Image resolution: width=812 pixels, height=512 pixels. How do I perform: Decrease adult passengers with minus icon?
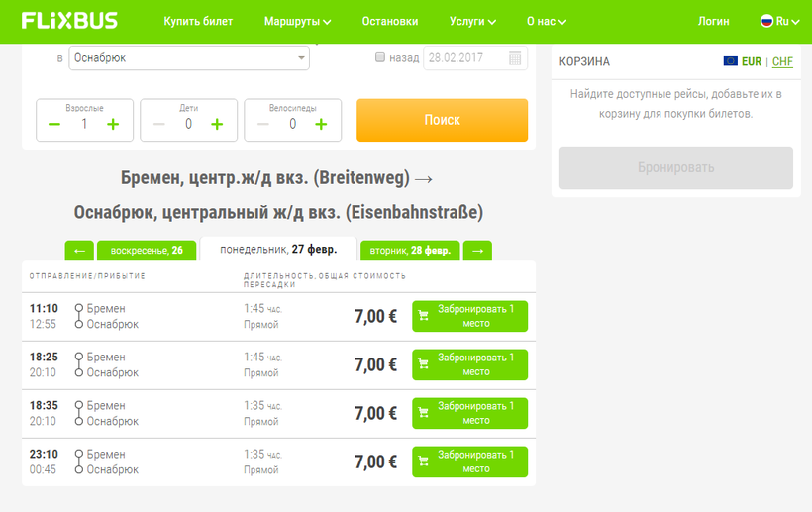point(54,124)
